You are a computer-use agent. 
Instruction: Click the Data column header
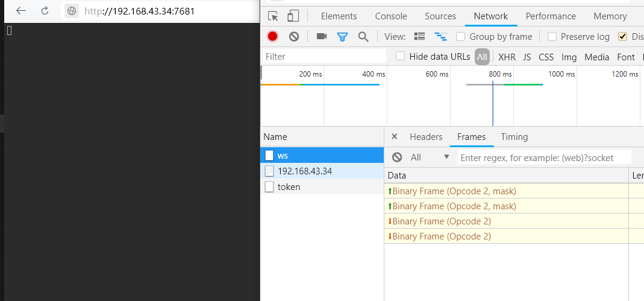[x=507, y=176]
